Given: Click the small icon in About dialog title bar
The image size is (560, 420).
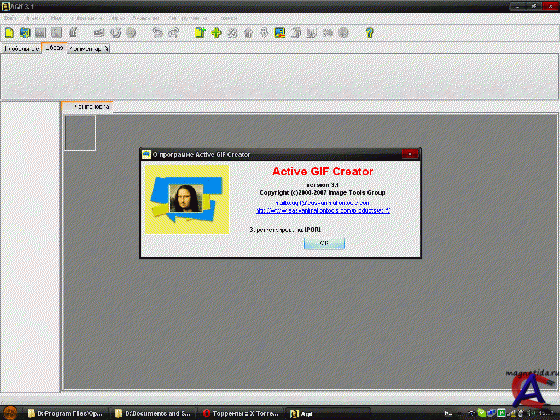Looking at the screenshot, I should (146, 154).
